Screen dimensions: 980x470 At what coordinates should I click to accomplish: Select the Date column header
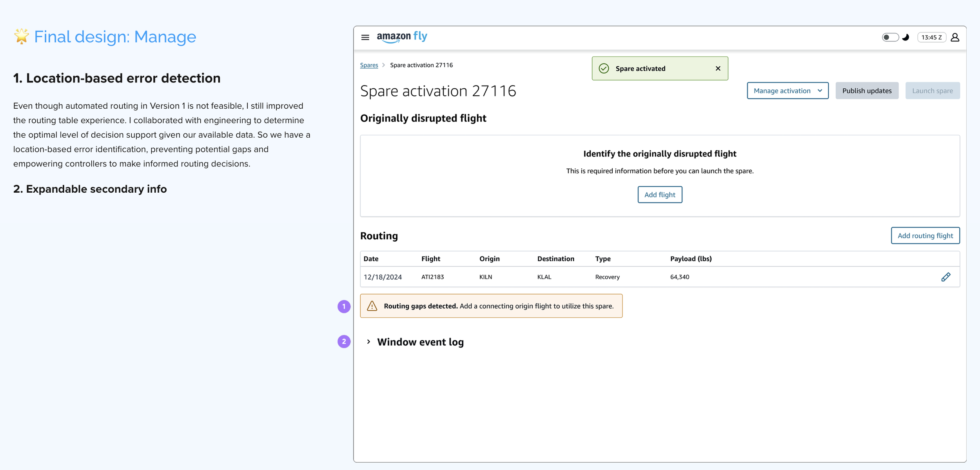click(371, 259)
